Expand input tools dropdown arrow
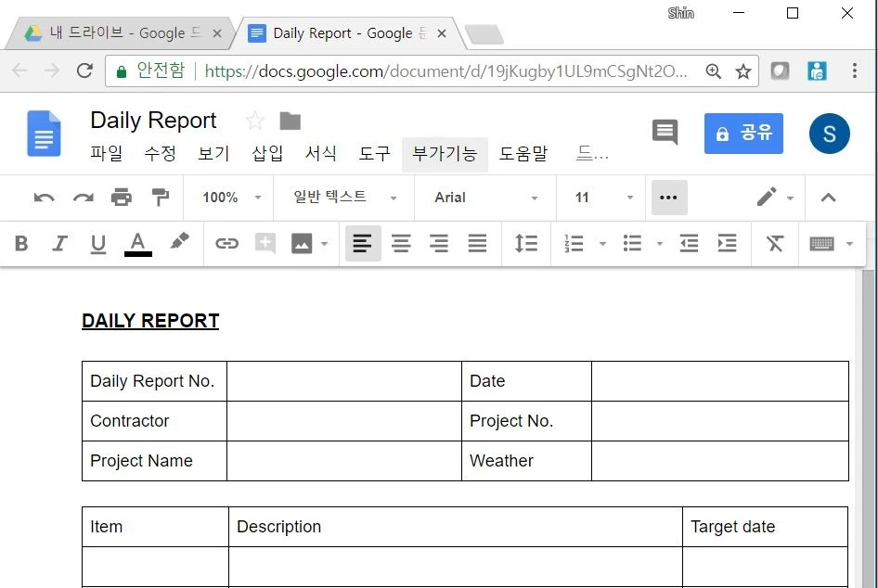Viewport: 878px width, 588px height. point(849,244)
